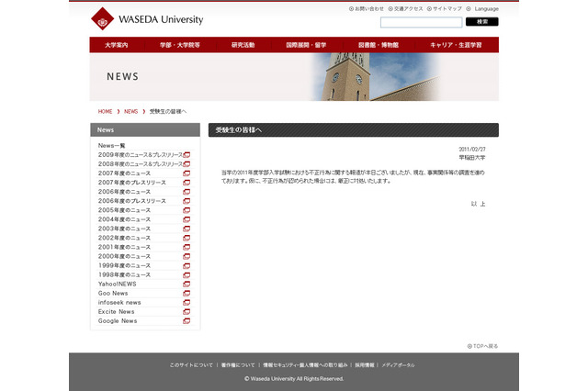
Task: Click the clock tower banner image
Action: pos(375,77)
